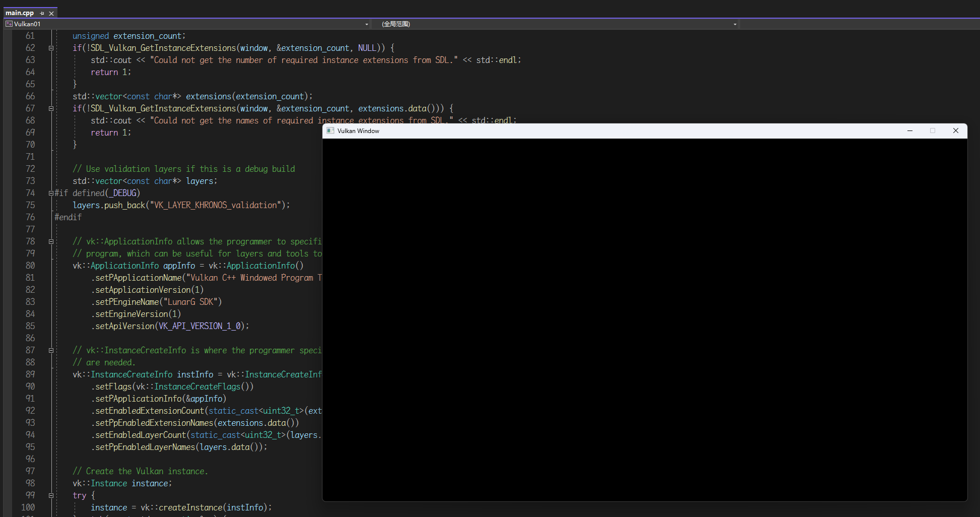Open the Vulkan01 project dropdown

tap(367, 24)
